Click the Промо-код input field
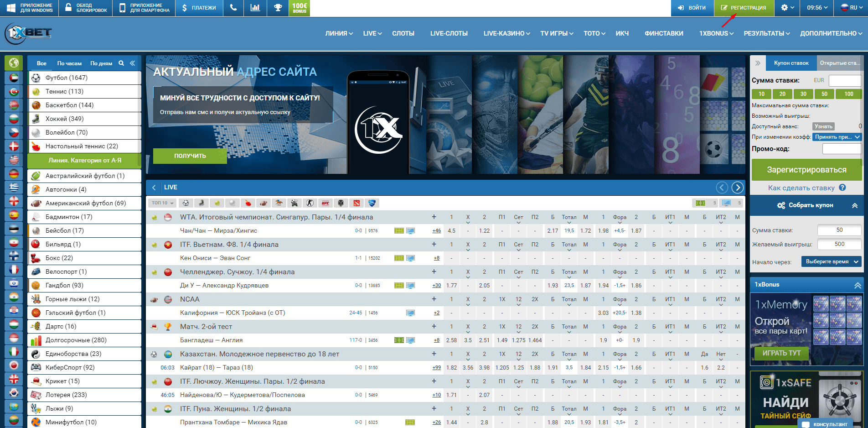This screenshot has width=868, height=428. pyautogui.click(x=841, y=149)
